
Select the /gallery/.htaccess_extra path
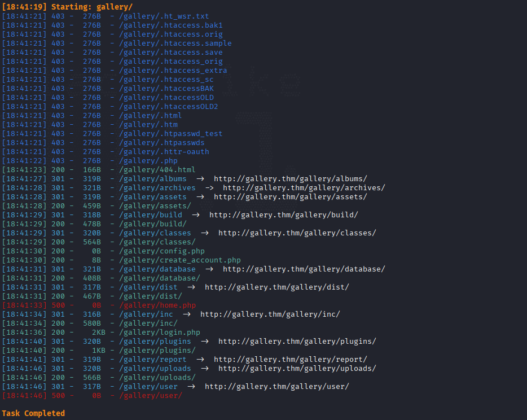(173, 71)
